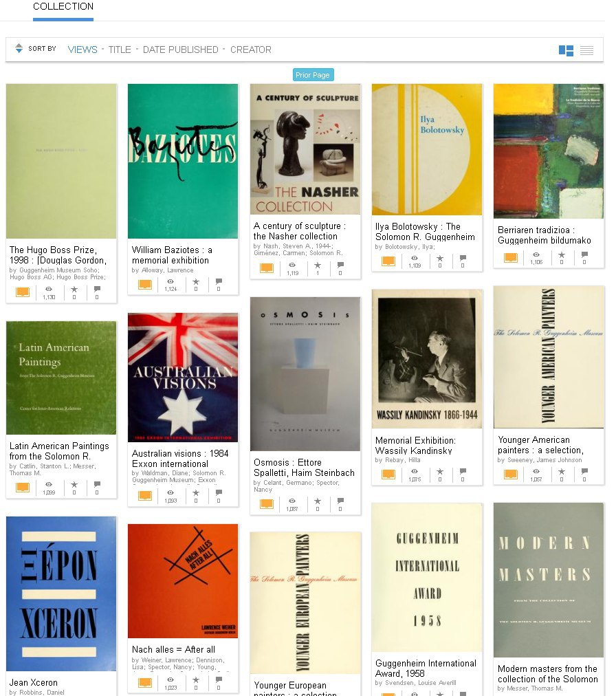Switch to list view icon
The height and width of the screenshot is (696, 616).
586,50
